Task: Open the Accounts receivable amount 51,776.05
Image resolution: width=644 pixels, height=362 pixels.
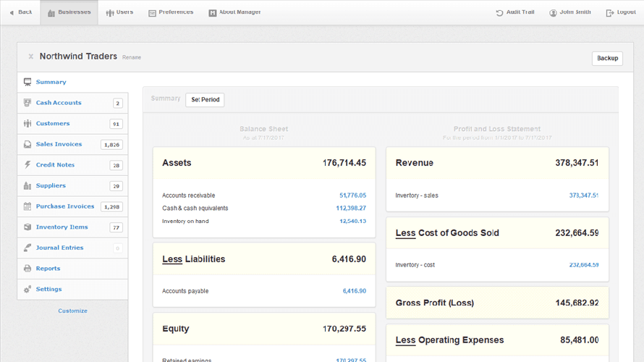Action: [x=352, y=195]
